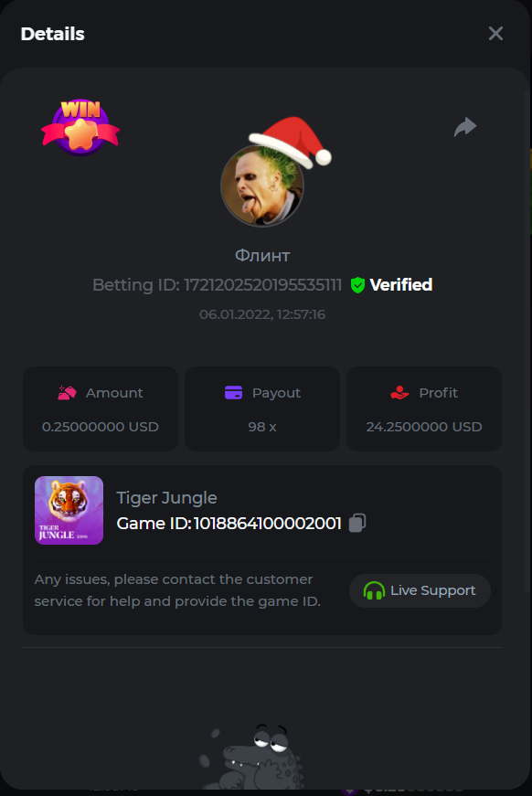Copy the Game ID with clipboard icon

click(357, 523)
